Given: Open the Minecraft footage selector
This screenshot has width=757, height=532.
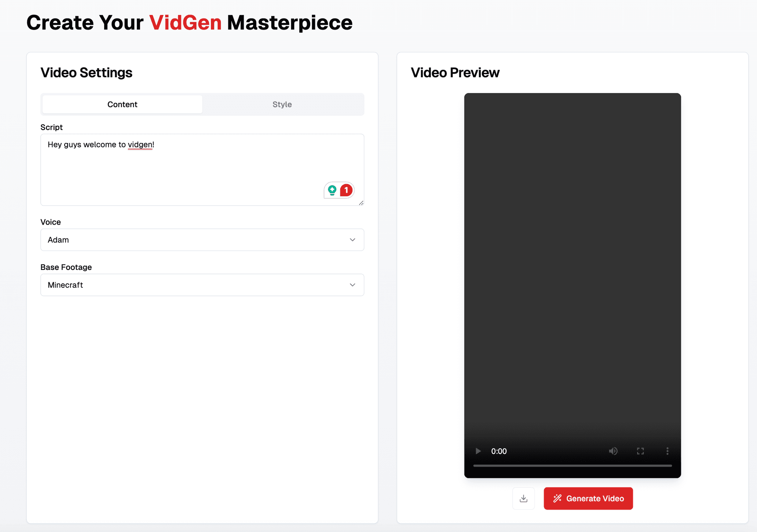Looking at the screenshot, I should click(x=197, y=285).
